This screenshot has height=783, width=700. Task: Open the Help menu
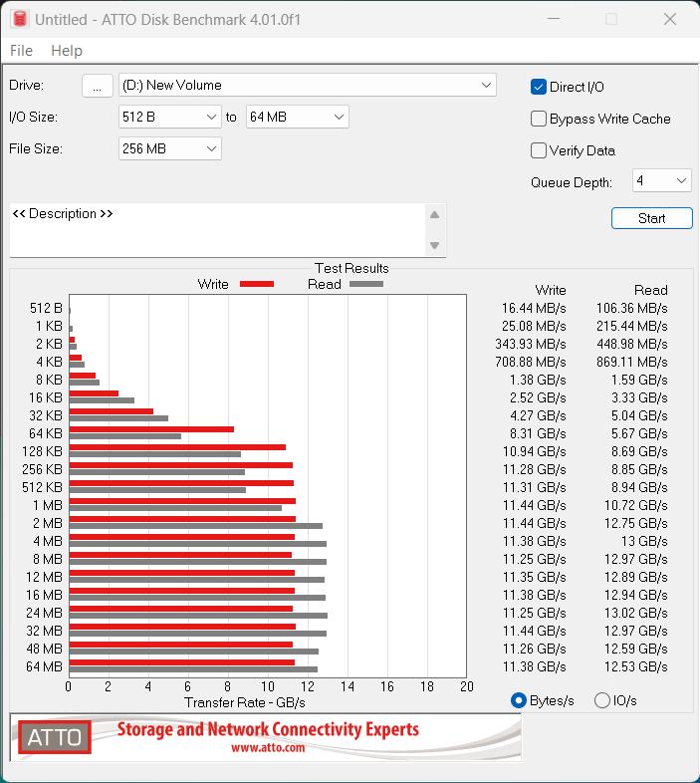(67, 51)
